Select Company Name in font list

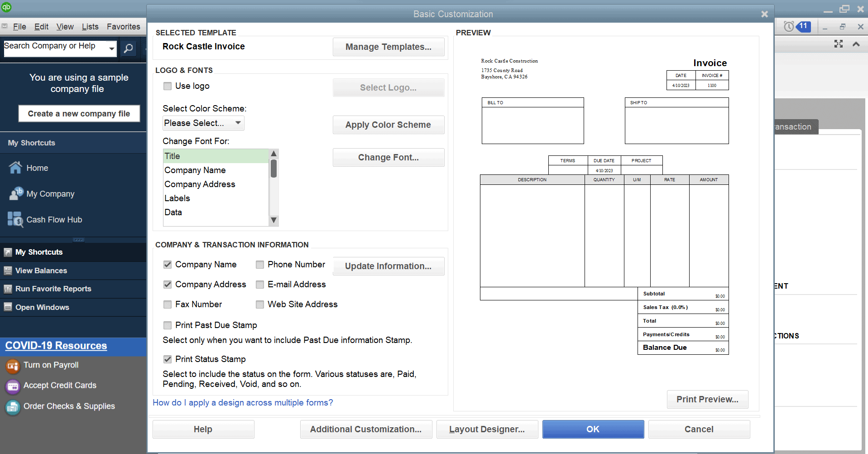pos(216,170)
